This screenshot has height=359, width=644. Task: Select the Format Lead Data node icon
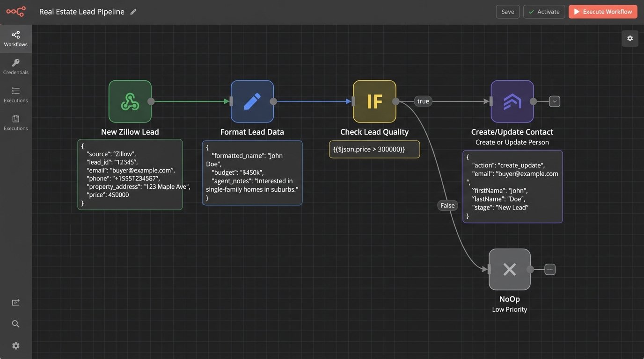pyautogui.click(x=252, y=101)
